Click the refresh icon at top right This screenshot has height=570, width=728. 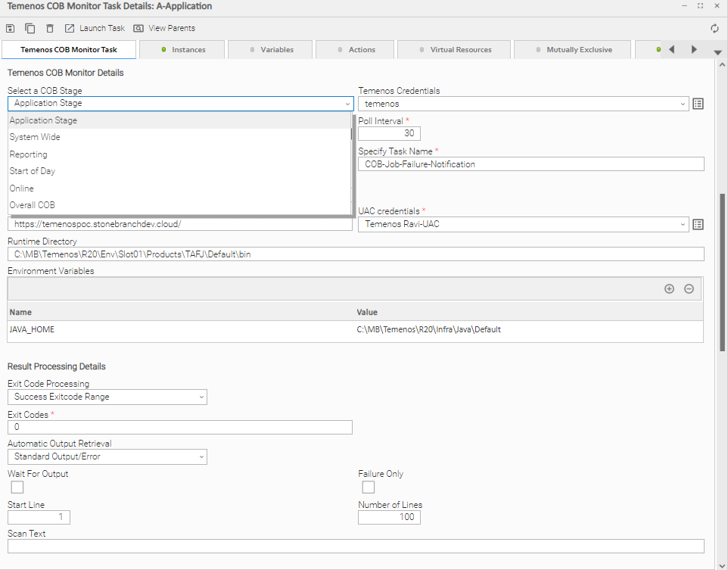714,28
